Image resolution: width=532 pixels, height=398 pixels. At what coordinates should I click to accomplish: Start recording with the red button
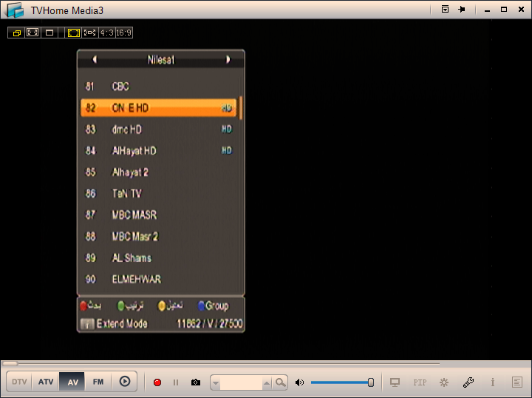[157, 382]
